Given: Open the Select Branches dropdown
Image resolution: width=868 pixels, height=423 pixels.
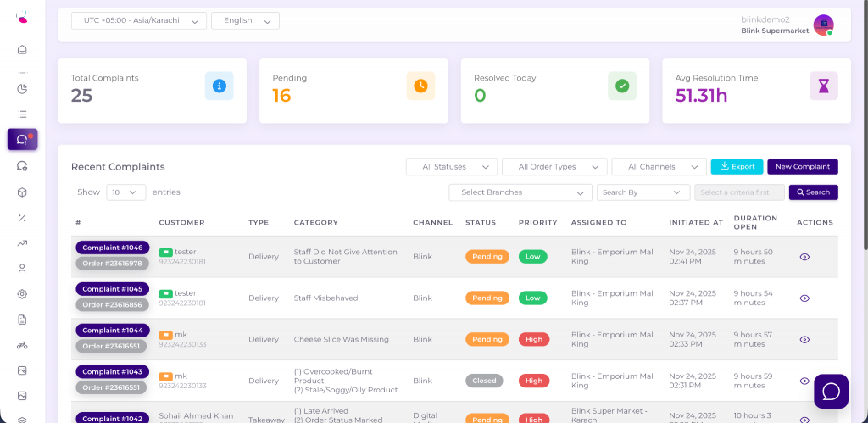Looking at the screenshot, I should click(520, 192).
